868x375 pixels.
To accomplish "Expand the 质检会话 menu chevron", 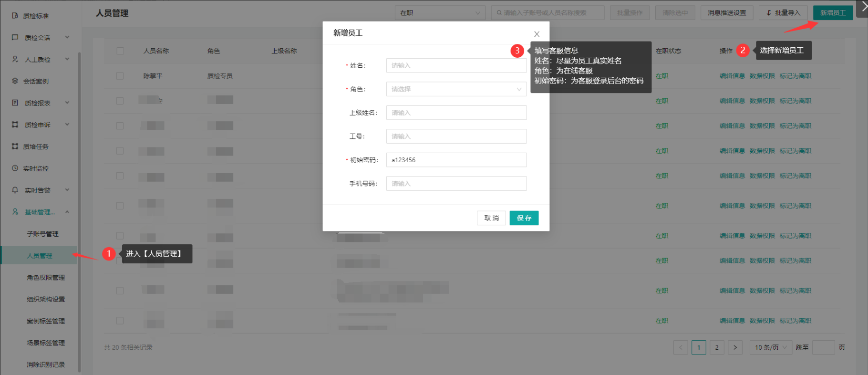I will click(x=67, y=37).
